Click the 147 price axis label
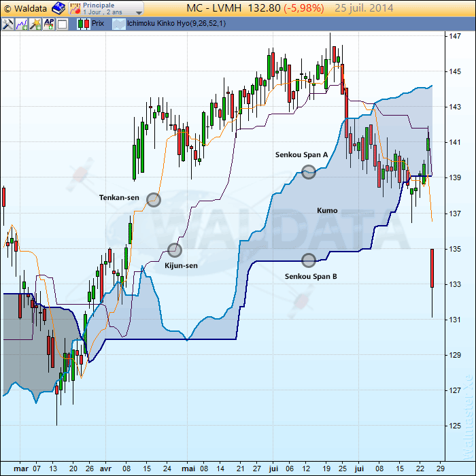The width and height of the screenshot is (476, 476). coord(455,36)
